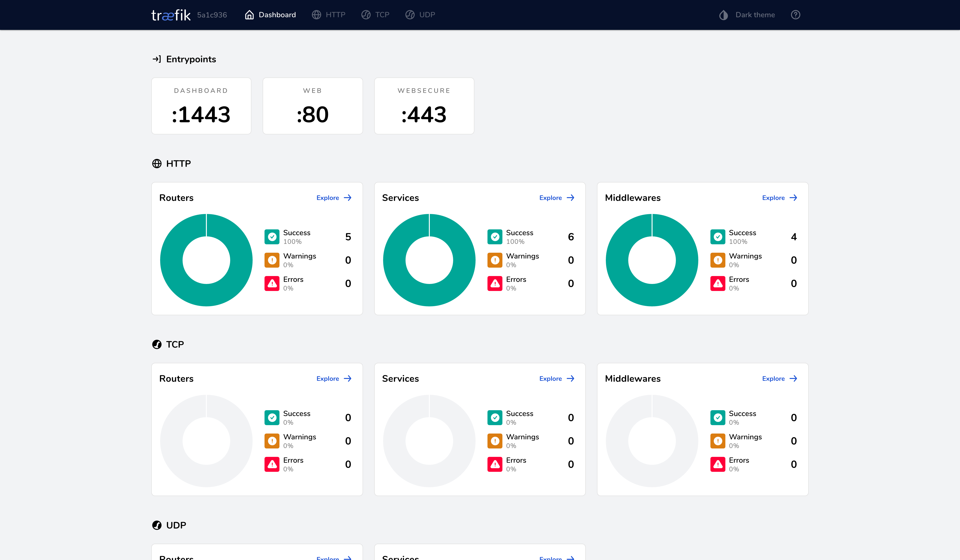Click the Entrypoints arrow icon heading

[157, 59]
